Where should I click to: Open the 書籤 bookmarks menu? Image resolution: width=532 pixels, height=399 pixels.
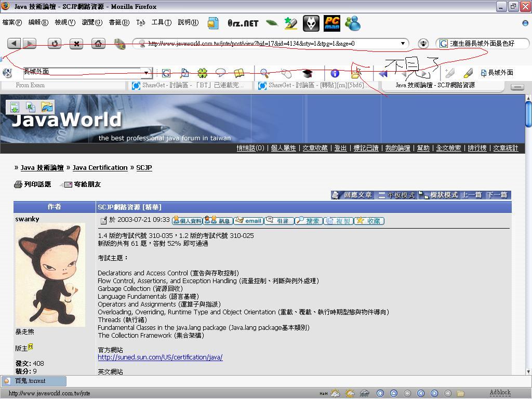(x=118, y=22)
